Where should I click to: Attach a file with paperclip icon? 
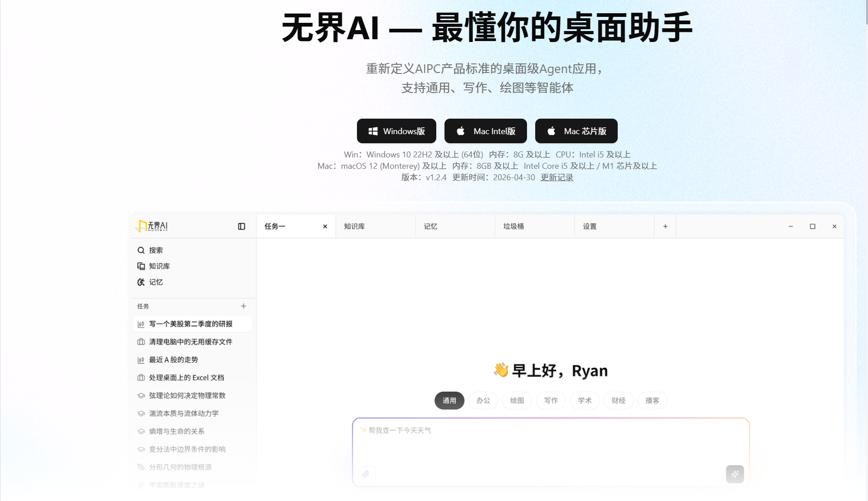click(366, 475)
